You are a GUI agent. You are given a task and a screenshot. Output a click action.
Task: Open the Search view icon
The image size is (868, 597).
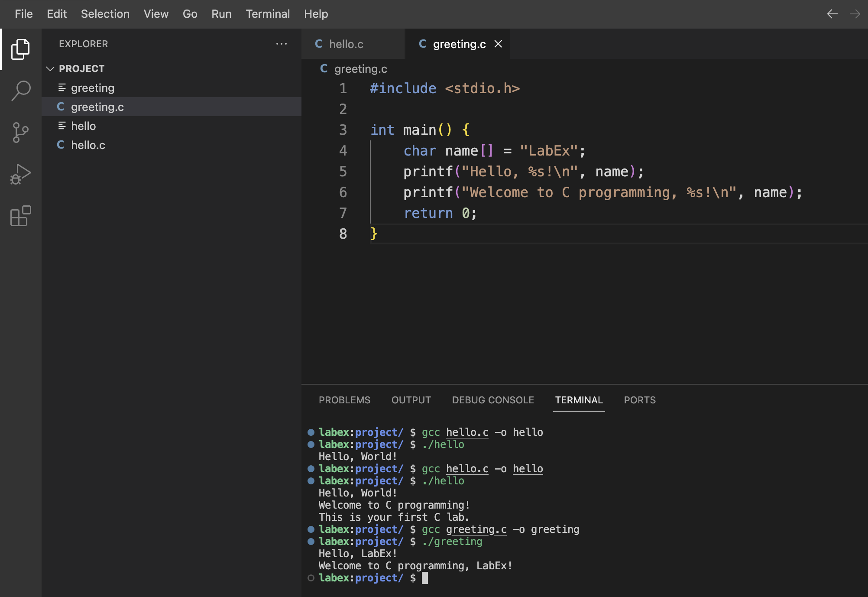(20, 91)
